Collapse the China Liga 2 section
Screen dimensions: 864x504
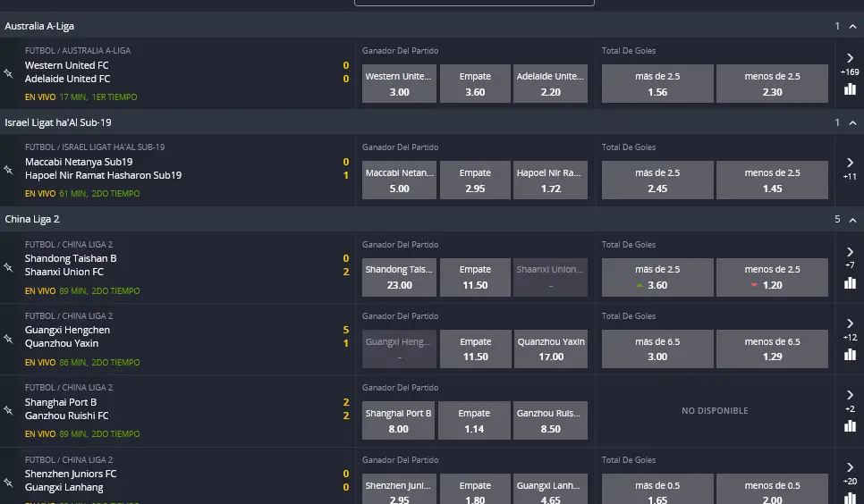tap(852, 219)
